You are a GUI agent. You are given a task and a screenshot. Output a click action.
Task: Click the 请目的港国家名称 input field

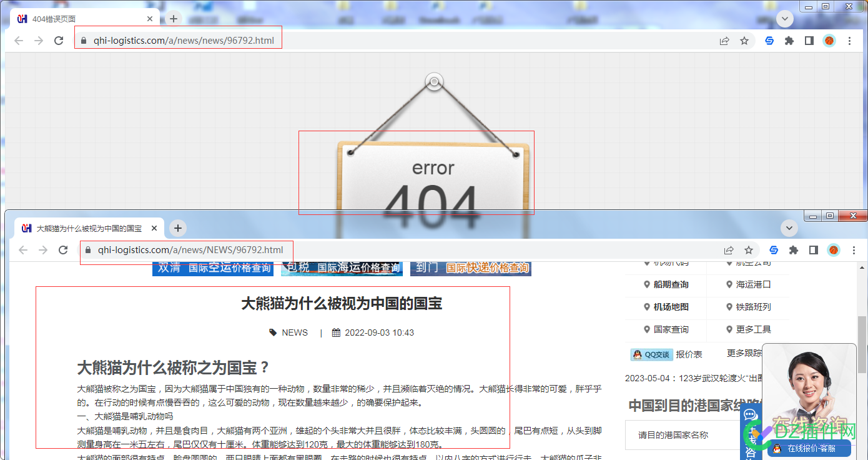(682, 435)
